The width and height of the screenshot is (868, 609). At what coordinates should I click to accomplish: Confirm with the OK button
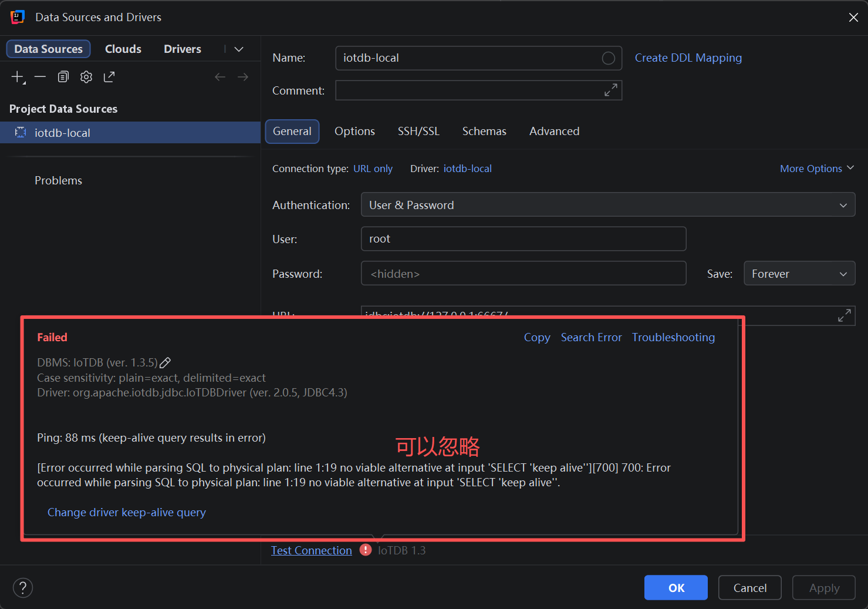676,588
